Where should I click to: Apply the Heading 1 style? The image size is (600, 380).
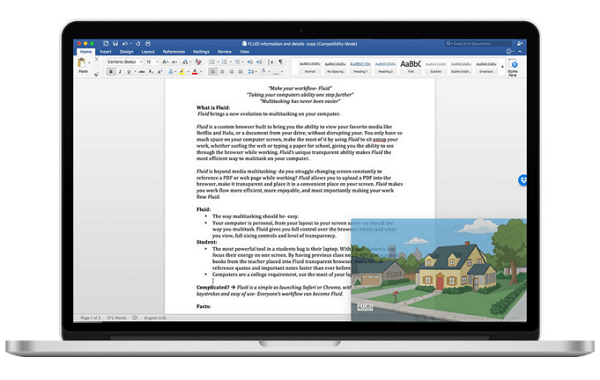click(360, 67)
